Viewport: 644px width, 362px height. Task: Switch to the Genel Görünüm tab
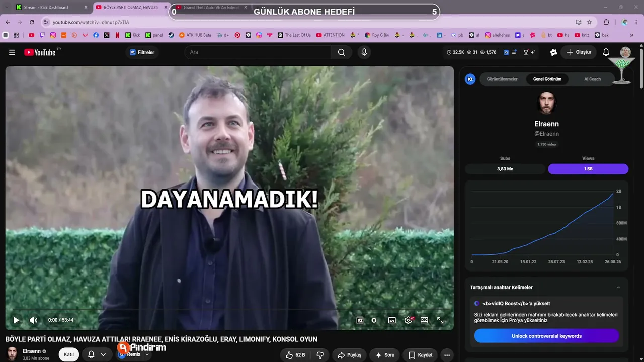(547, 79)
